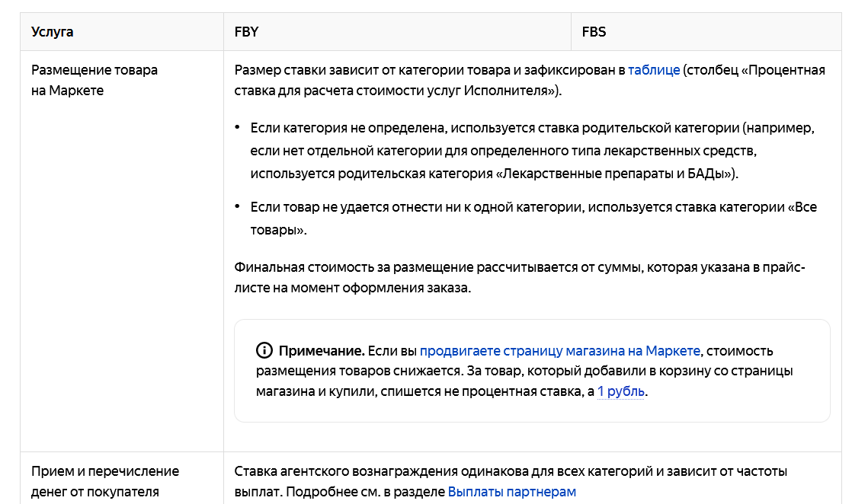The width and height of the screenshot is (852, 504).
Task: Click the 'Ставка агентского вознаграждения' paragraph
Action: tap(511, 482)
